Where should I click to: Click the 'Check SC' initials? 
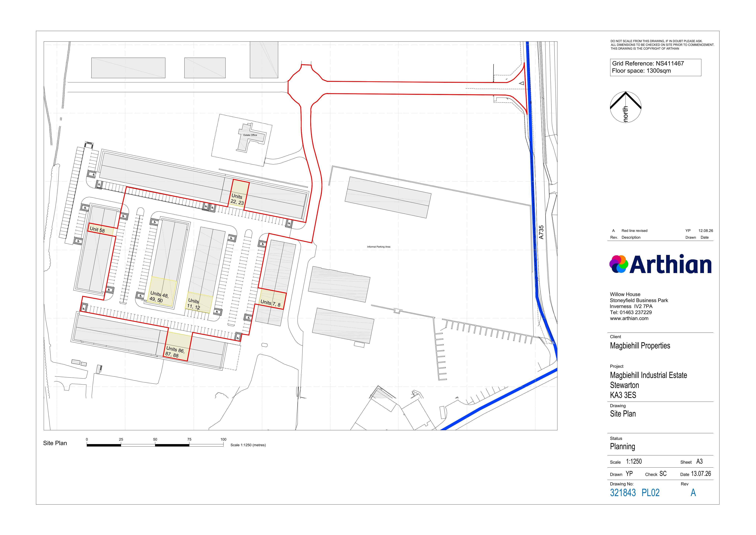[x=656, y=474]
